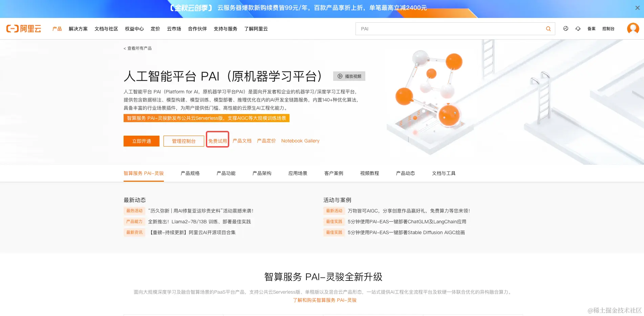Viewport: 644px width, 316px height.
Task: Open the 合作伙伴 navigation menu
Action: pyautogui.click(x=197, y=29)
